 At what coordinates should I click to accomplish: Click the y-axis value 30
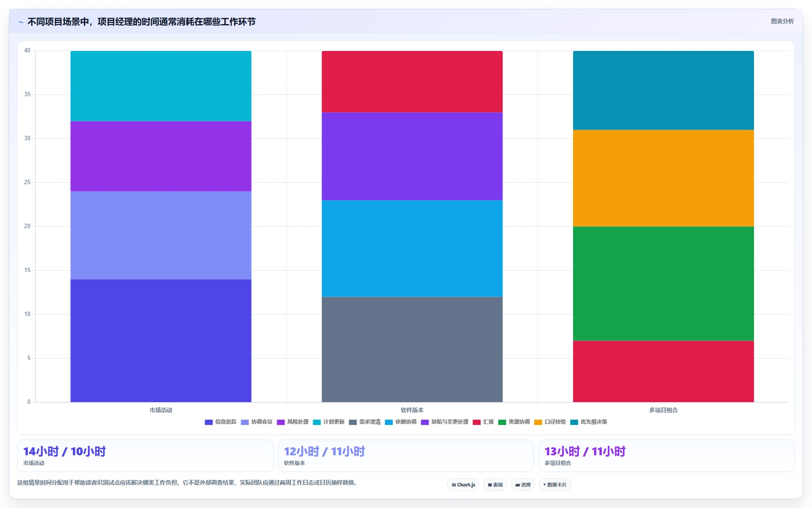click(x=27, y=138)
